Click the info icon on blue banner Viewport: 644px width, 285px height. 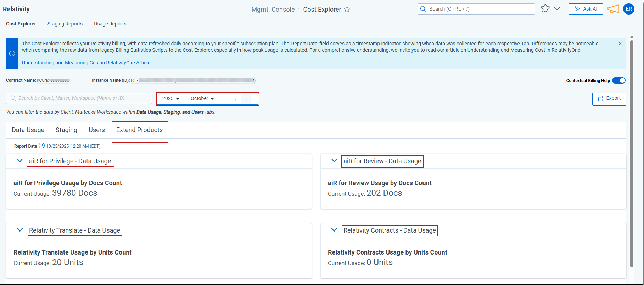coord(12,53)
